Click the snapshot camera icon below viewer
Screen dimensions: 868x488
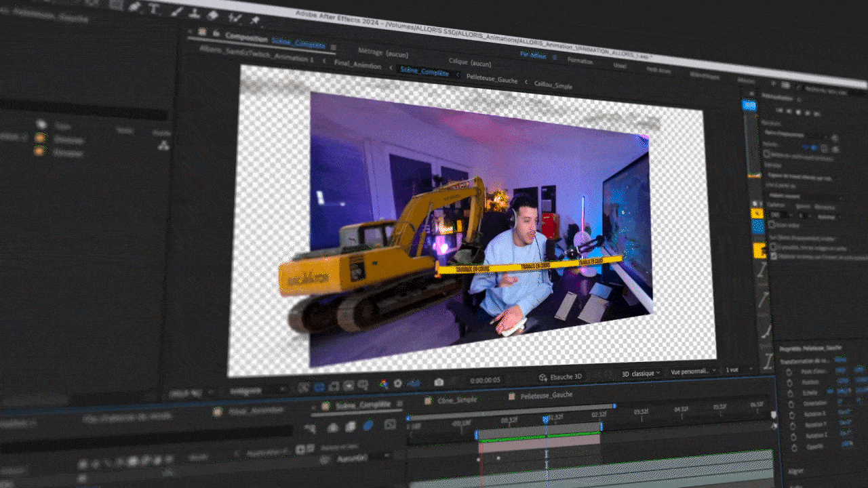pos(439,382)
